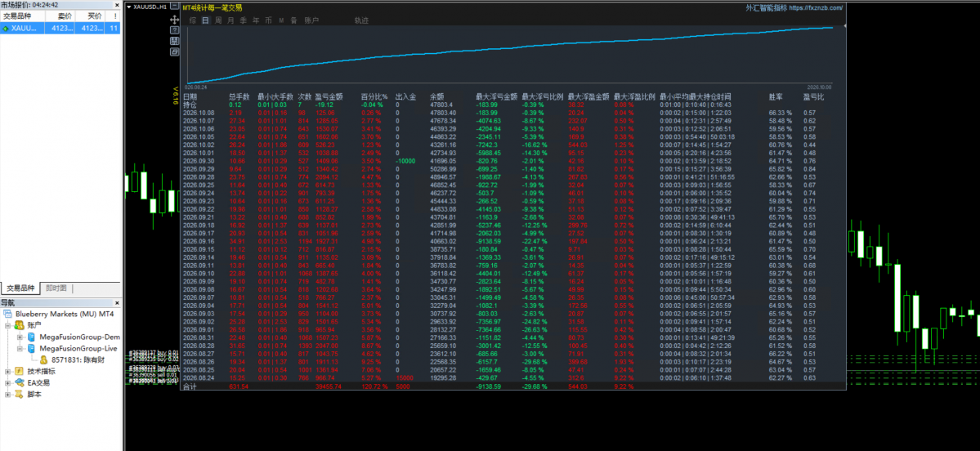Image resolution: width=980 pixels, height=451 pixels.
Task: Select the 账户 tab in the statistics panel
Action: 311,20
